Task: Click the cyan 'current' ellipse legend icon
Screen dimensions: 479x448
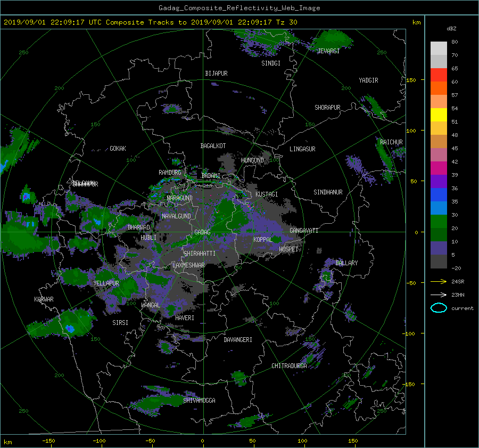Action: pyautogui.click(x=439, y=308)
